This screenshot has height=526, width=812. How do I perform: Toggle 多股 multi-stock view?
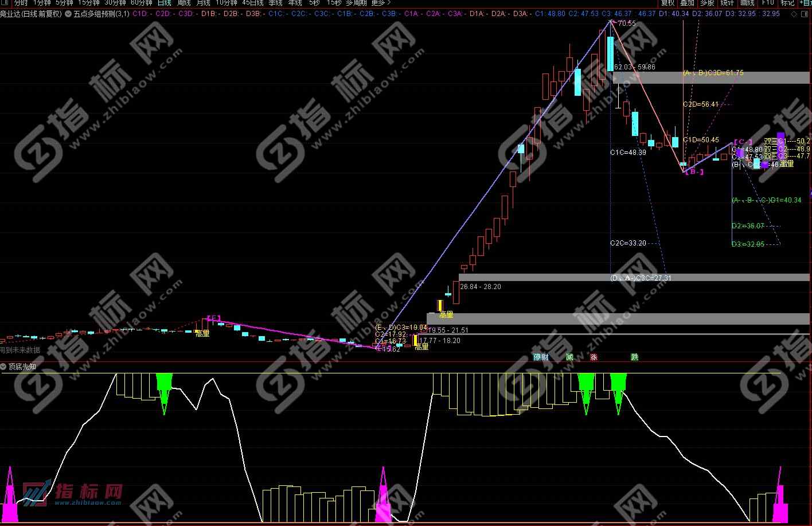(707, 3)
